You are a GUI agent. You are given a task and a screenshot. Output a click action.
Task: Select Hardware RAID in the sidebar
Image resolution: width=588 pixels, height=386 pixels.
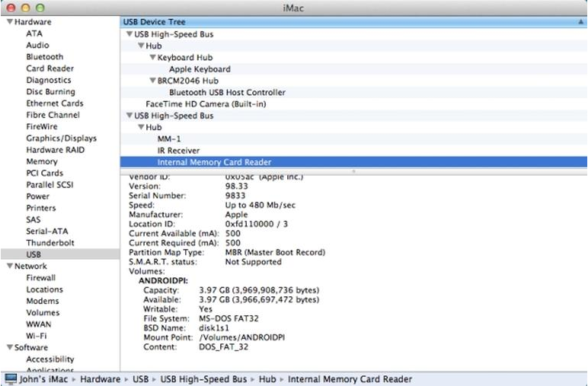55,149
